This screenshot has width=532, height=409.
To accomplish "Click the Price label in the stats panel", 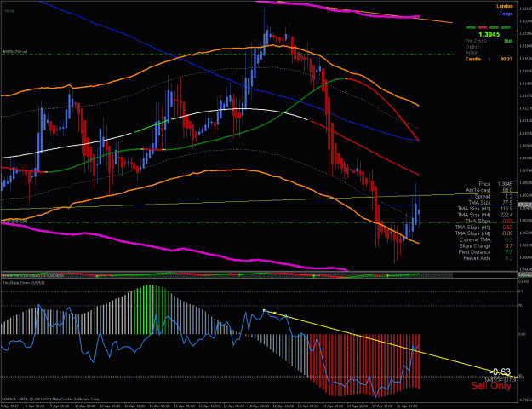I will (x=485, y=184).
